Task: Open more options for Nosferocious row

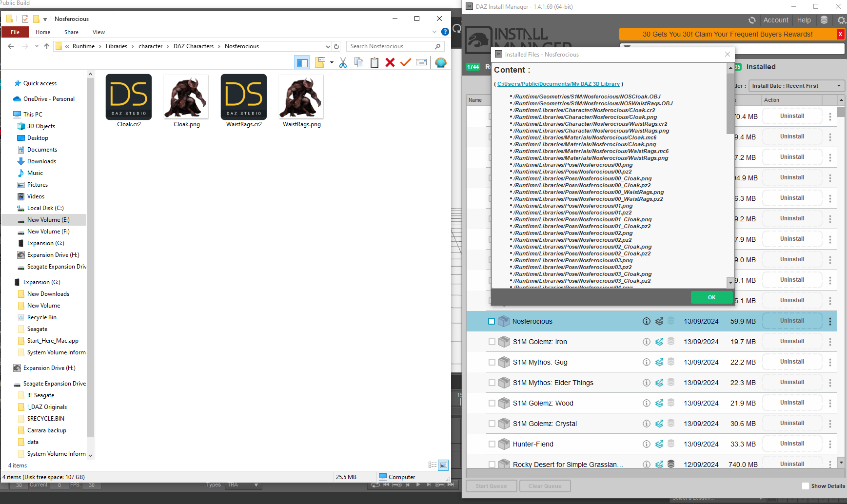Action: pyautogui.click(x=830, y=321)
